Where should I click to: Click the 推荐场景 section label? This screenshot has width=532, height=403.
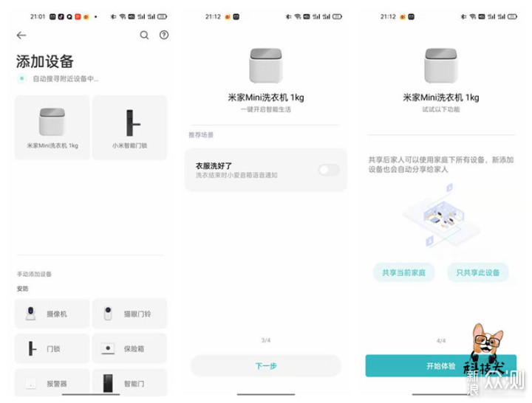pyautogui.click(x=201, y=135)
